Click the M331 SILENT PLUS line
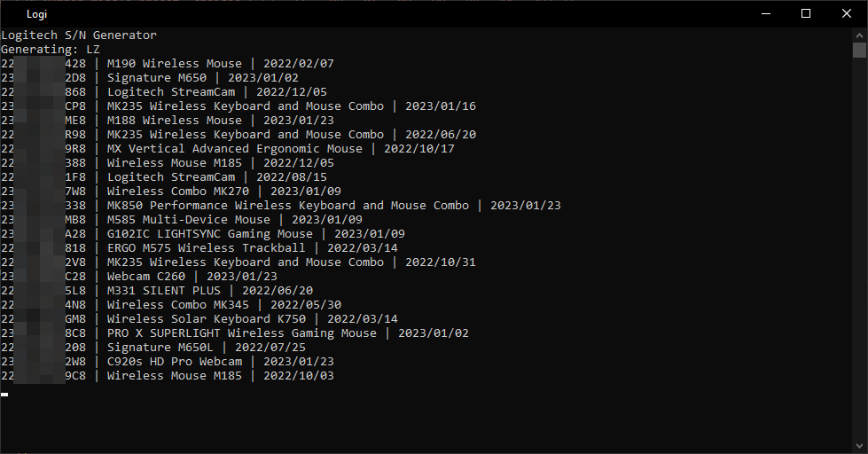This screenshot has height=454, width=868. [157, 291]
